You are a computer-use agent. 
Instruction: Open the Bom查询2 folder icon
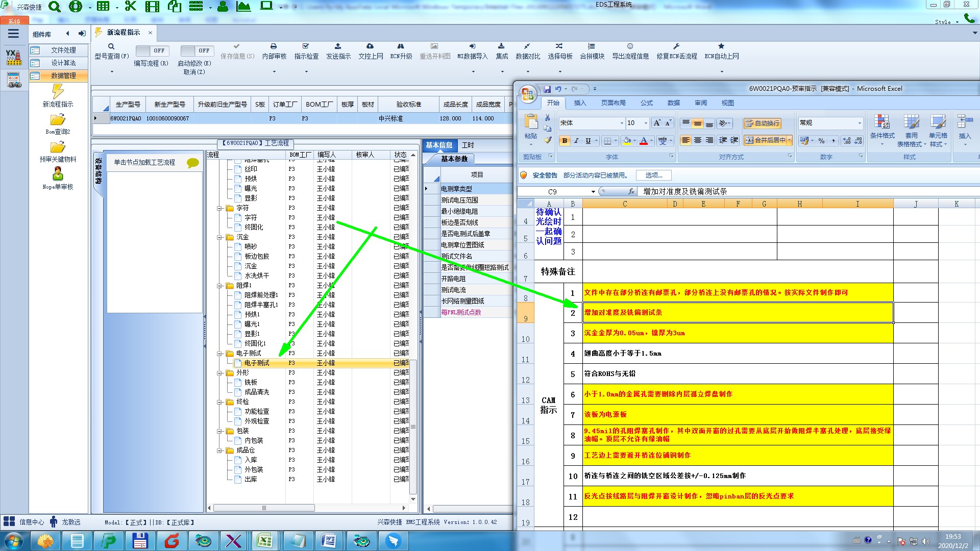click(58, 120)
